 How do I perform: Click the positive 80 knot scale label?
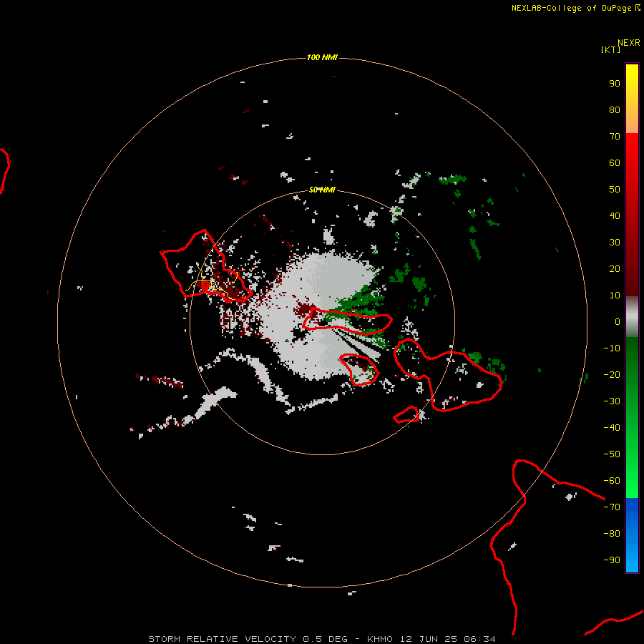pos(615,110)
